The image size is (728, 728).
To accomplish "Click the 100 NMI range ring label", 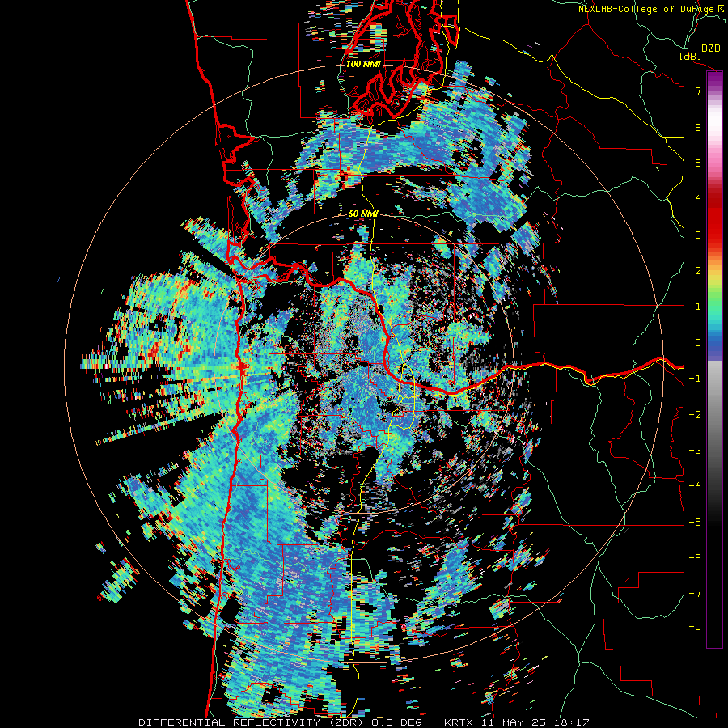I will (x=363, y=64).
